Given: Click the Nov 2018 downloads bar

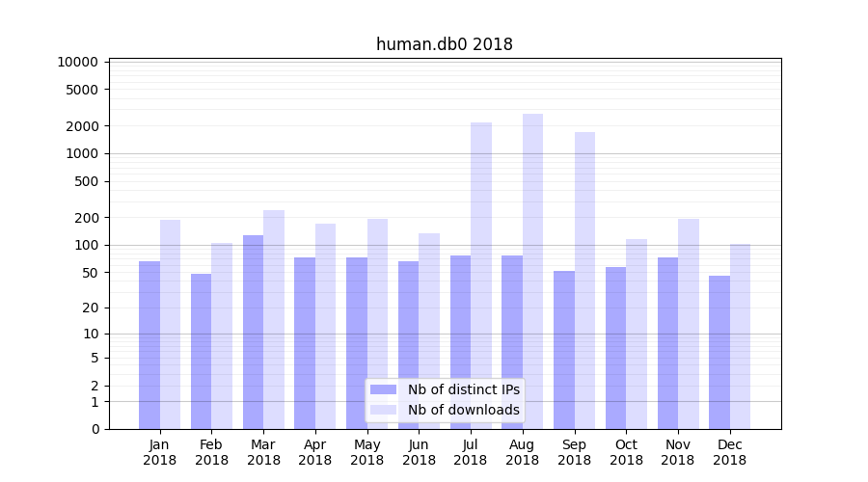Looking at the screenshot, I should coord(689,323).
